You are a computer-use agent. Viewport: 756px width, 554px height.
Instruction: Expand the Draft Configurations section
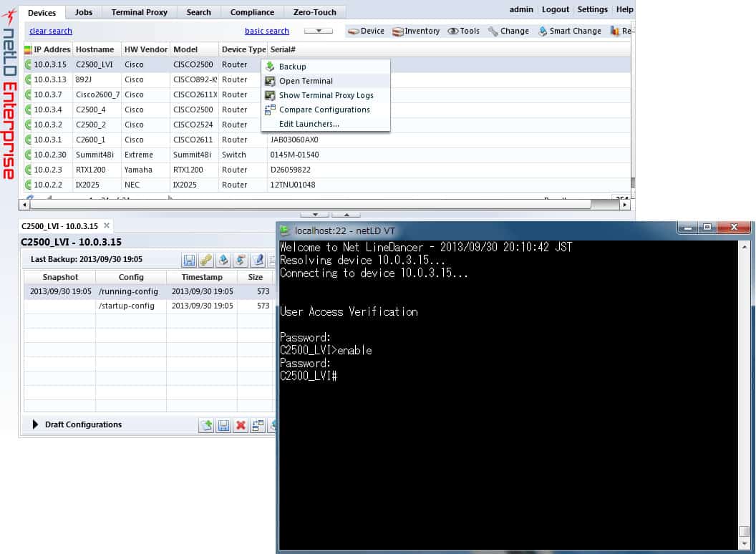pos(34,424)
